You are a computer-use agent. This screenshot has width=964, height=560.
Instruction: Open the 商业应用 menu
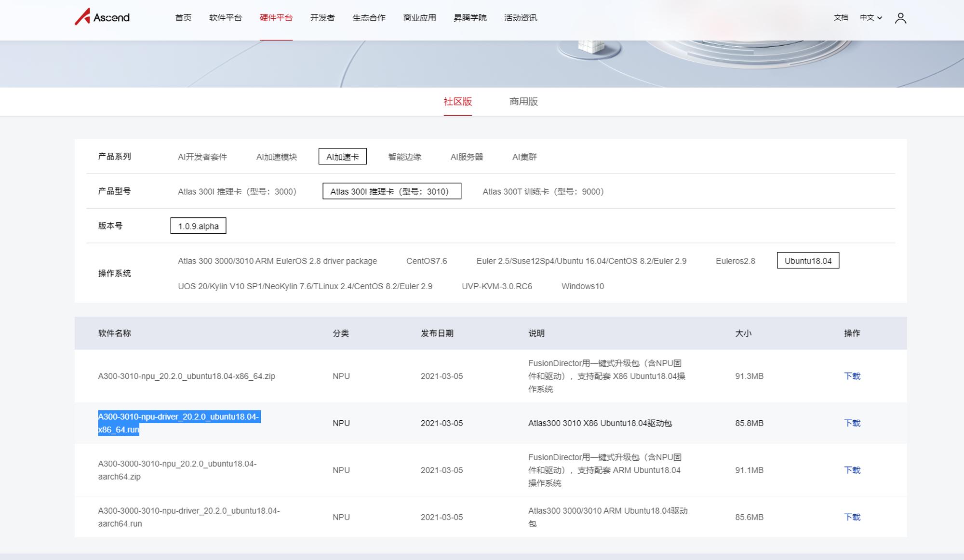(419, 18)
